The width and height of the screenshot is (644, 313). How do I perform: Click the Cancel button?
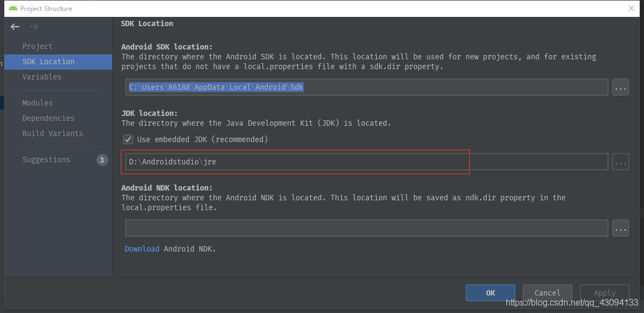(548, 293)
